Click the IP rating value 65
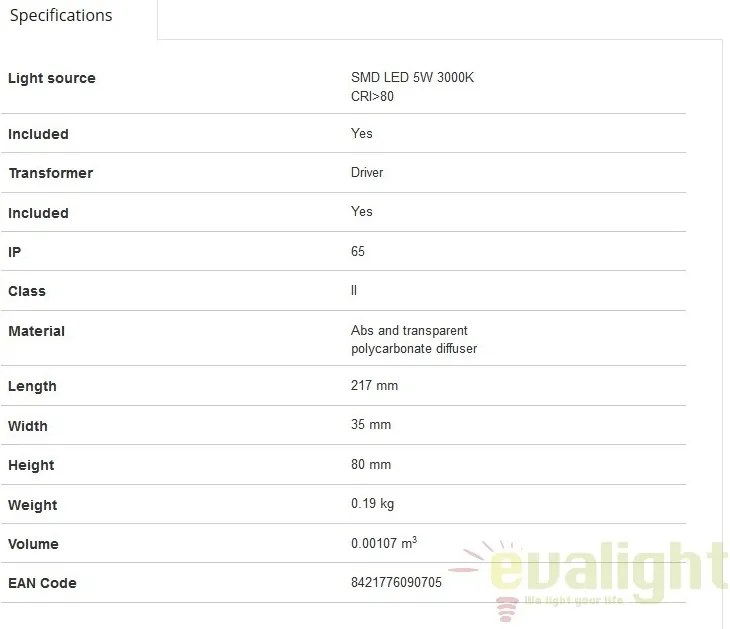Image resolution: width=730 pixels, height=629 pixels. coord(358,251)
